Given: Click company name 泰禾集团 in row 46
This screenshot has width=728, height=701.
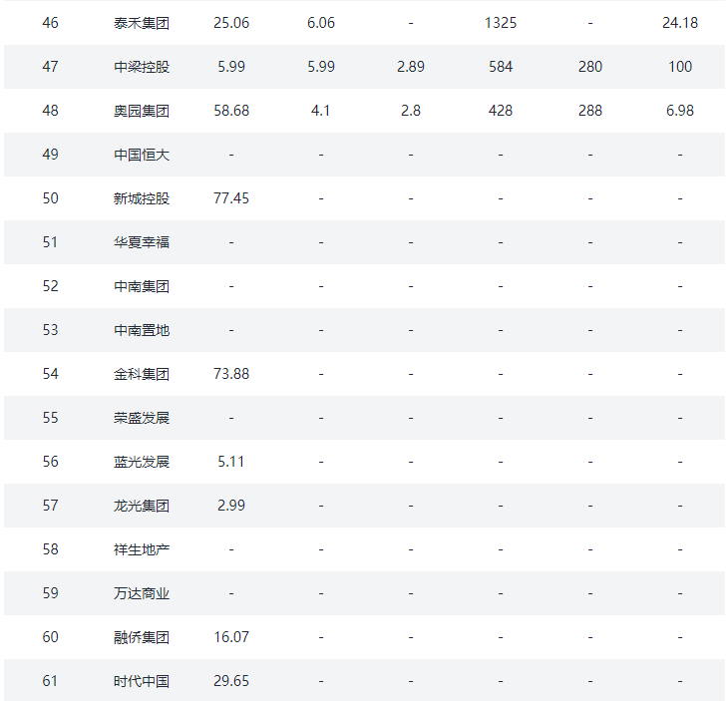Looking at the screenshot, I should click(142, 23).
